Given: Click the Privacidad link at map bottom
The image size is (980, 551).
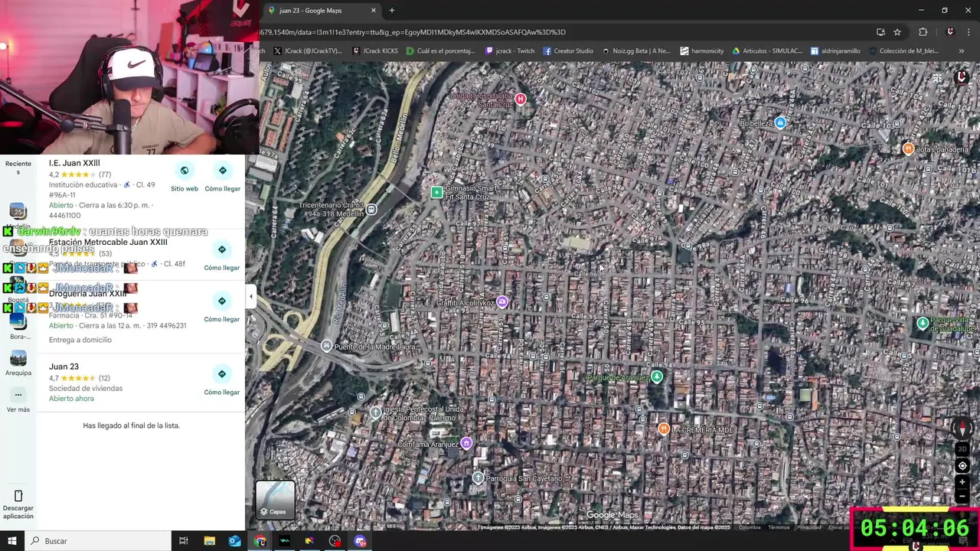Looking at the screenshot, I should coord(808,527).
